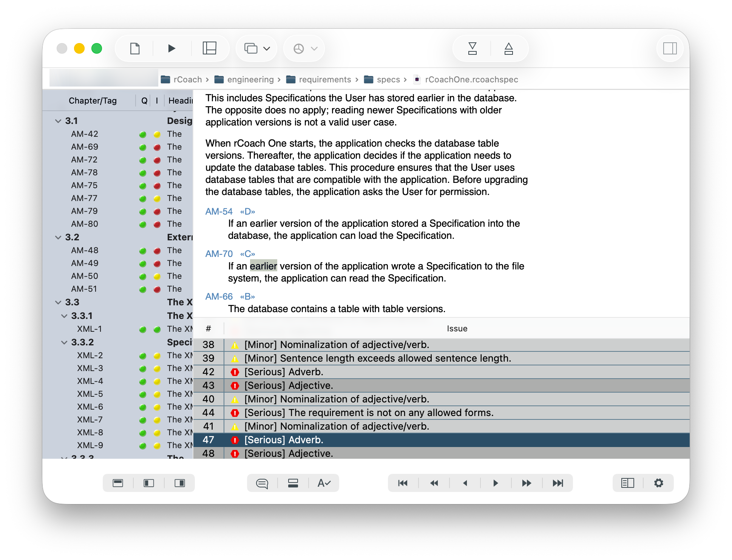Toggle the left pane layout button

point(149,483)
